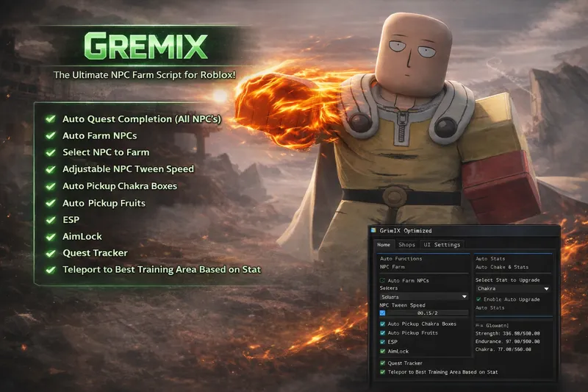
Task: Click the Endurance stat readout
Action: (507, 341)
